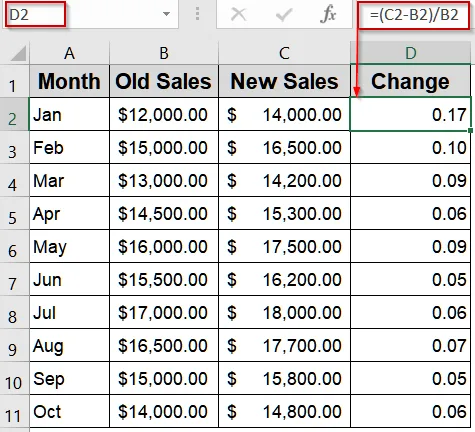Click the 17,700.00 New Sales cell
The width and height of the screenshot is (475, 432).
[x=284, y=345]
